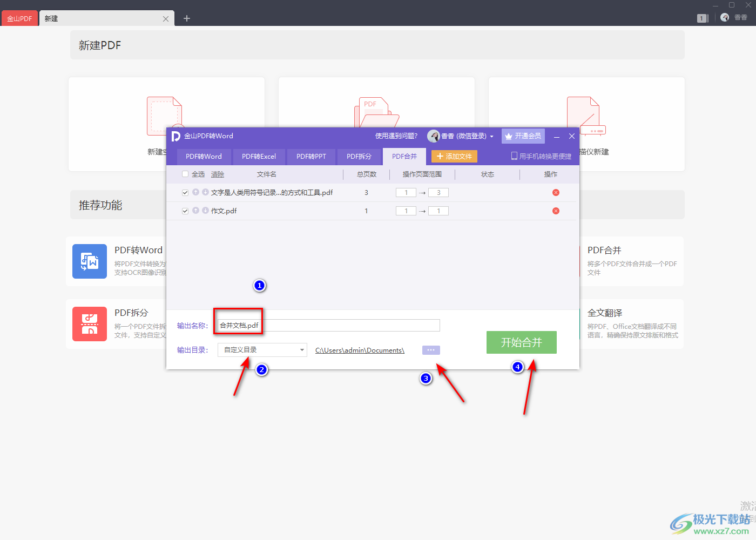
Task: Close the 新建 tab
Action: [166, 19]
